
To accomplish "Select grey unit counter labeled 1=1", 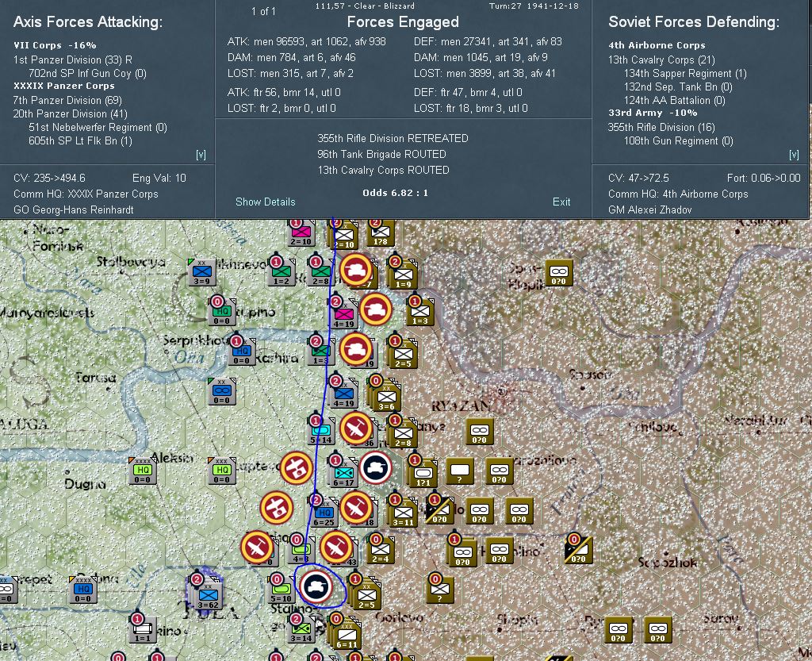I will [x=143, y=629].
